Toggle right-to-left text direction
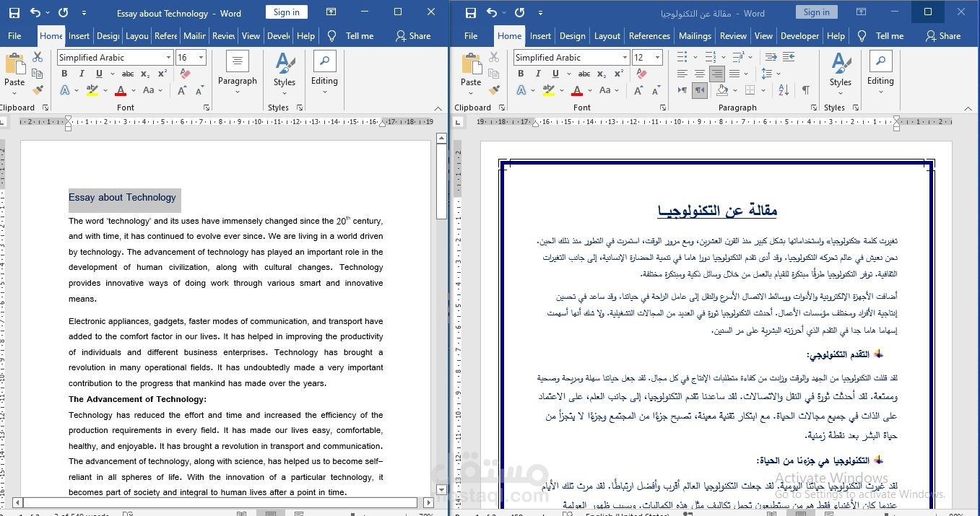 (701, 89)
